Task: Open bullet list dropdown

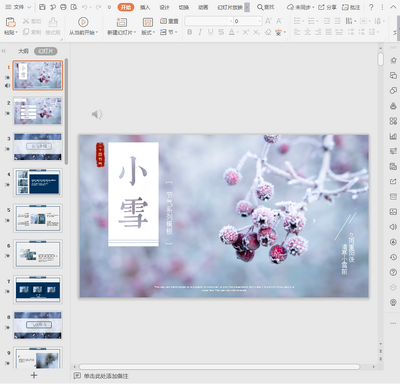Action: coord(303,21)
